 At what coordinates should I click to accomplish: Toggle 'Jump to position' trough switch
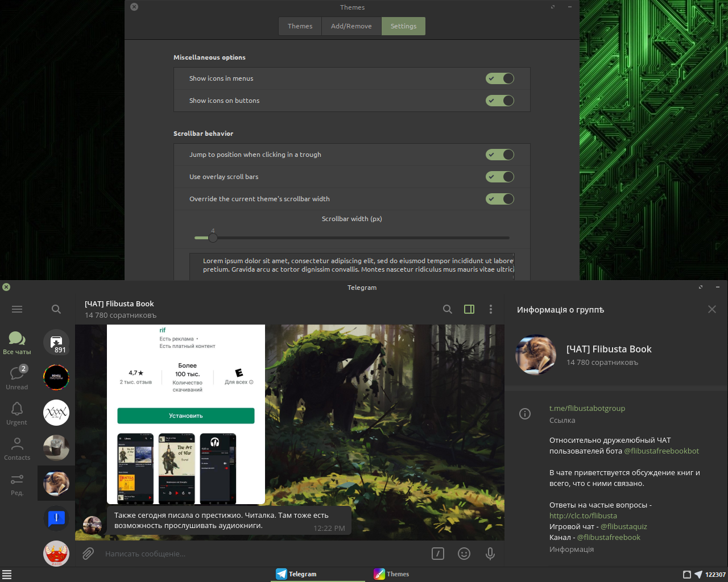point(500,155)
